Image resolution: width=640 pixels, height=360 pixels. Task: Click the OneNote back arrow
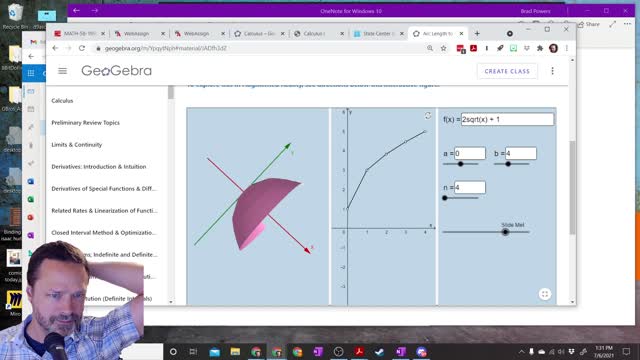(77, 11)
